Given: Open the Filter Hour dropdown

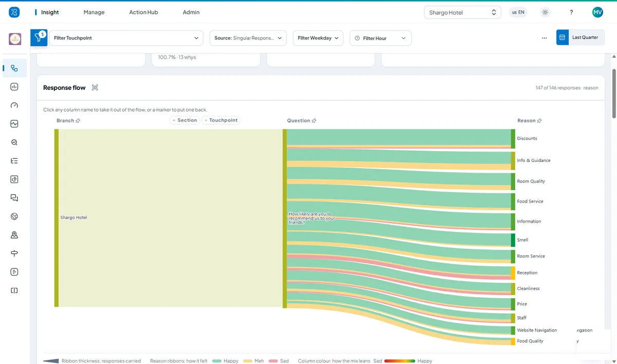Looking at the screenshot, I should (380, 38).
